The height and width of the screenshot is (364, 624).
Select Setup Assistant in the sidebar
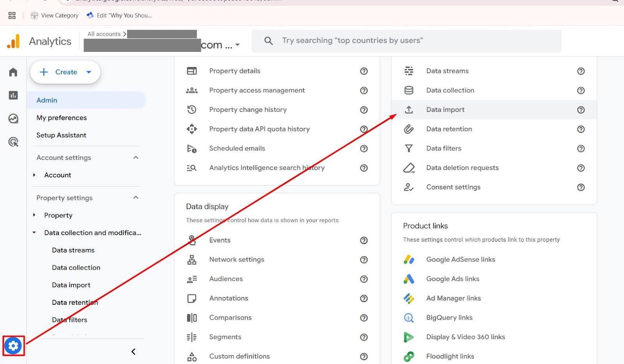[61, 135]
